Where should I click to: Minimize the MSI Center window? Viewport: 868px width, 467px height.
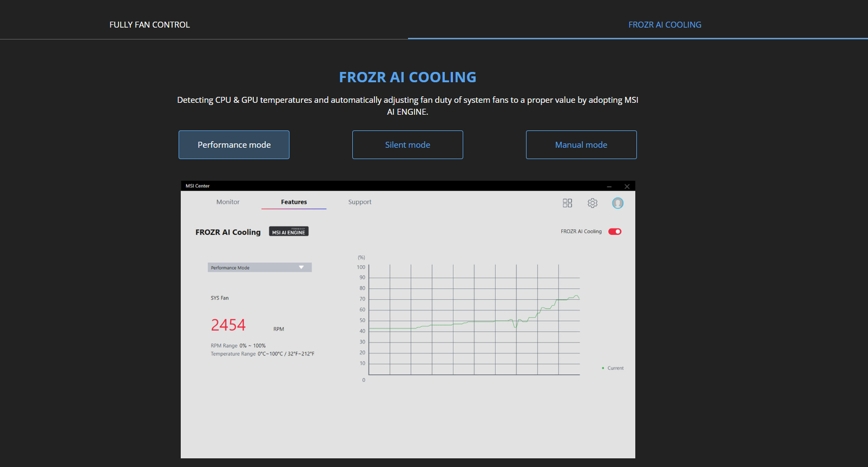point(609,186)
